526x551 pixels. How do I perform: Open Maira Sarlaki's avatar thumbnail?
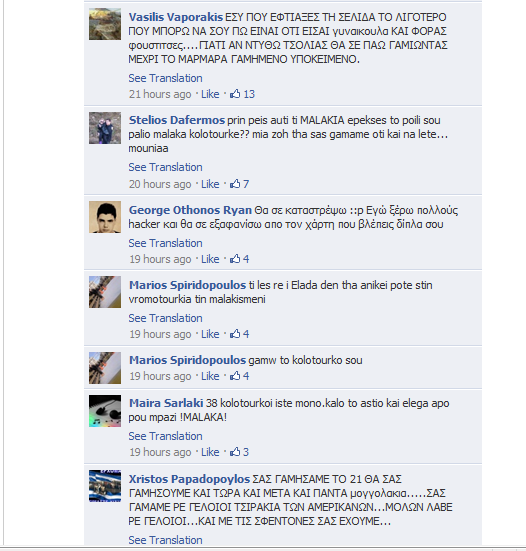click(x=105, y=411)
